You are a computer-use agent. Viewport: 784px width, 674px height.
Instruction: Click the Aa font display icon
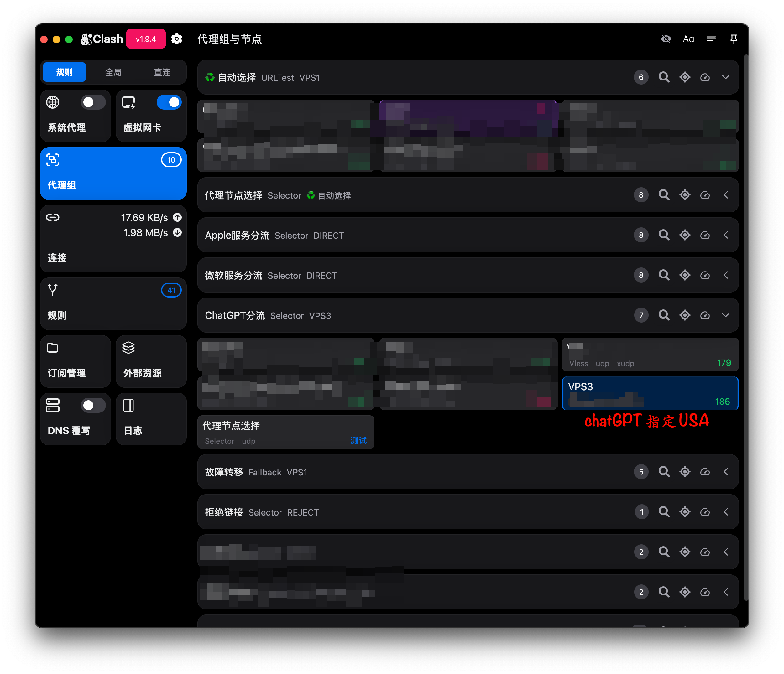pos(688,39)
